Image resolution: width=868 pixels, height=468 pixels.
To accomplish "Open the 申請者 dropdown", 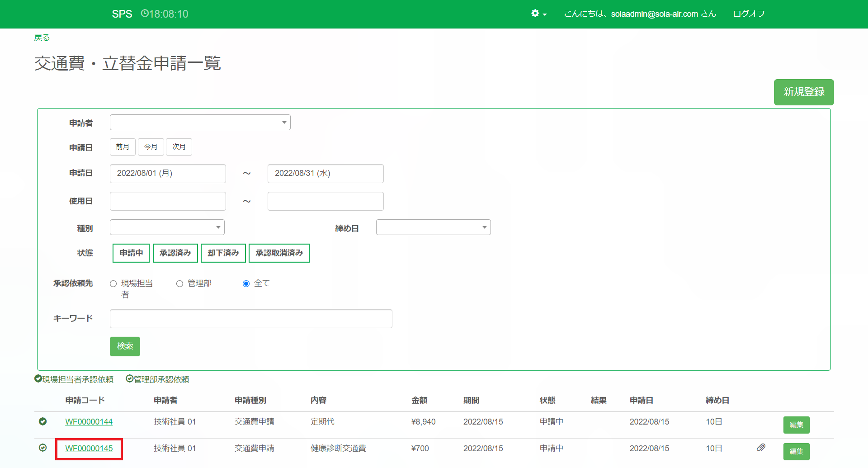I will (x=200, y=123).
